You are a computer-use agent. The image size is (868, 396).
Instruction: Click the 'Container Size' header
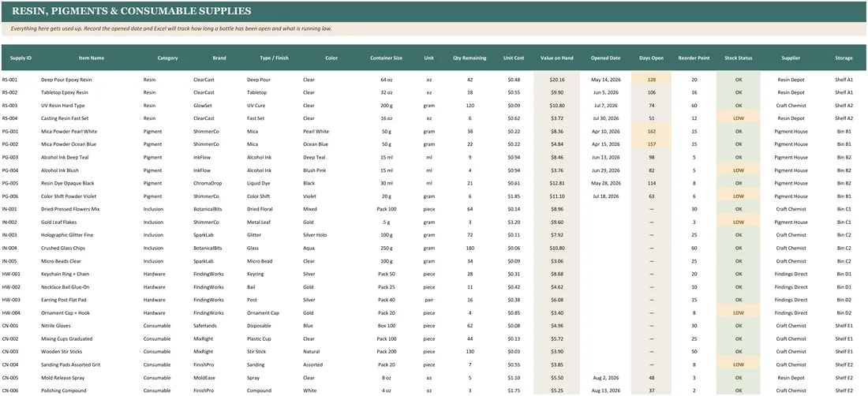[x=387, y=58]
